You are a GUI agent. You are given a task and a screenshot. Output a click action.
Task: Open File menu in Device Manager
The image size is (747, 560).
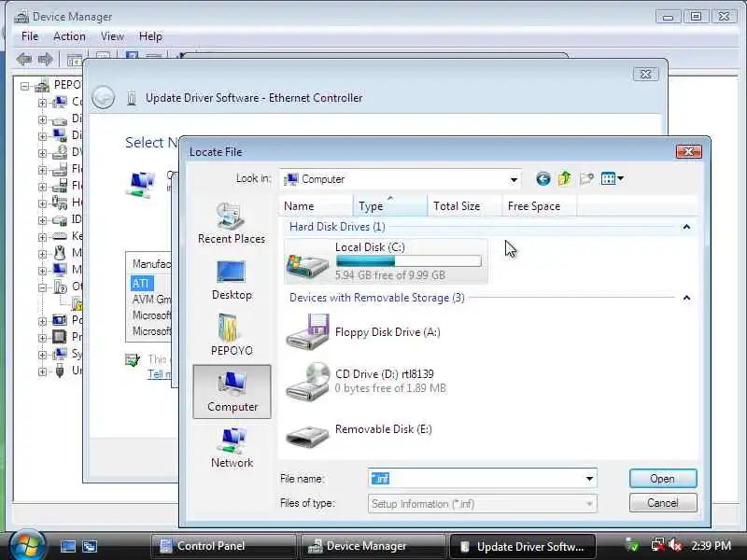pos(30,36)
